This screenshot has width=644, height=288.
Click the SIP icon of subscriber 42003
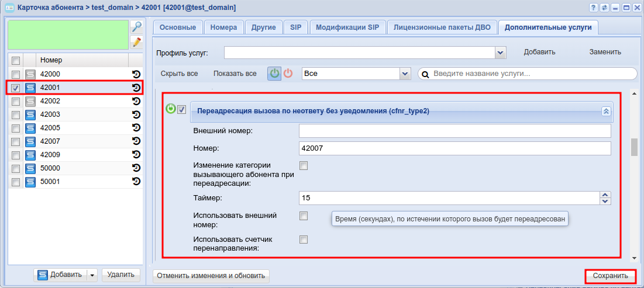coord(30,114)
